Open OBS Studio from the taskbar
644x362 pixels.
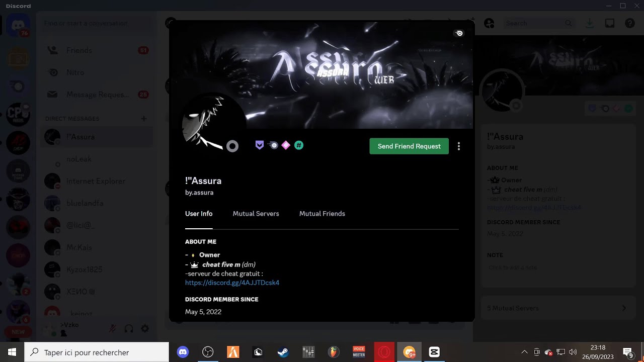[208, 352]
